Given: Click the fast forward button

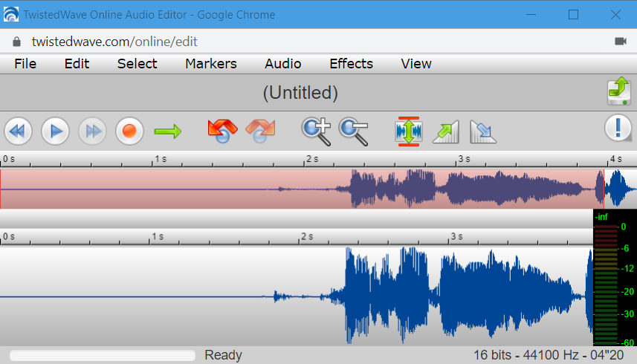Looking at the screenshot, I should (x=92, y=131).
